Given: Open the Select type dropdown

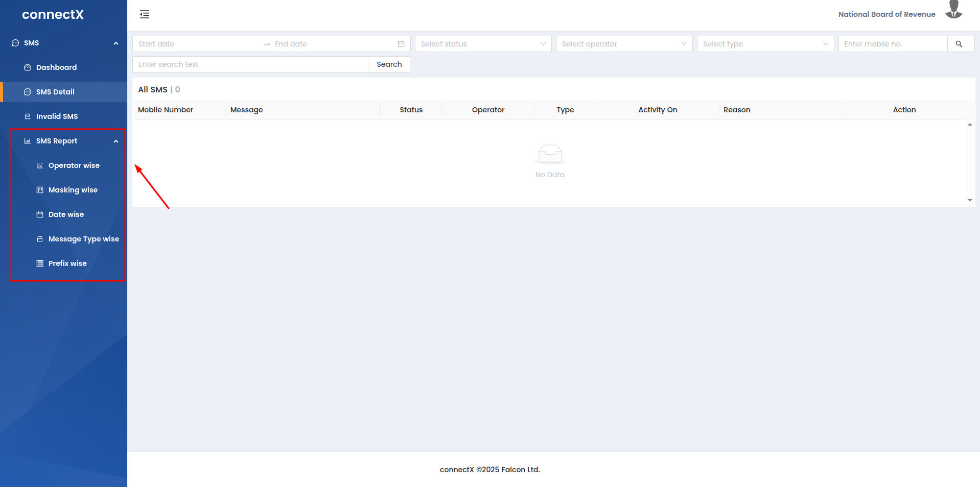Looking at the screenshot, I should click(764, 44).
